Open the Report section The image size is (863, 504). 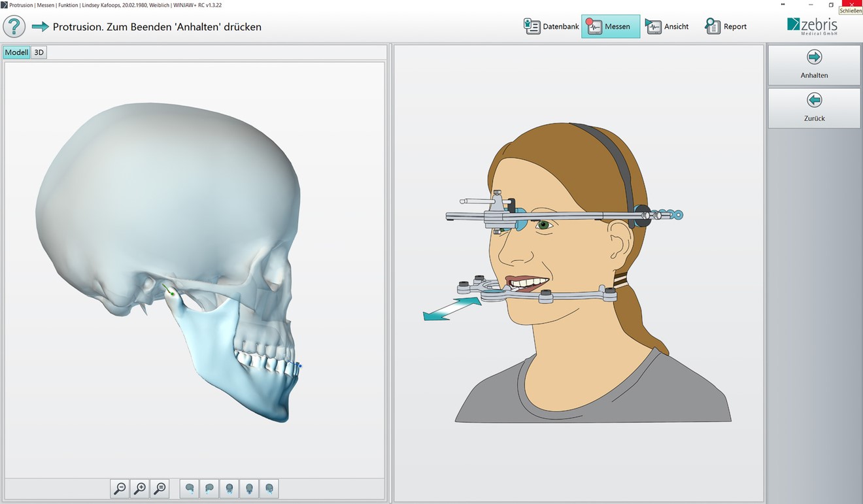[726, 27]
